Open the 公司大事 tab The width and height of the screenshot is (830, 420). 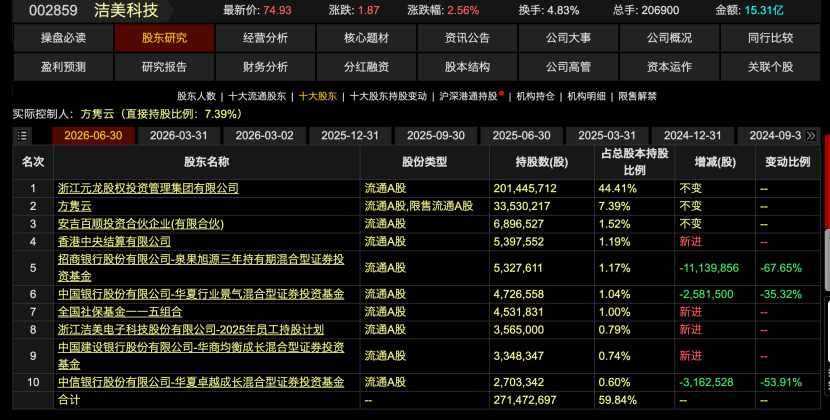(569, 38)
